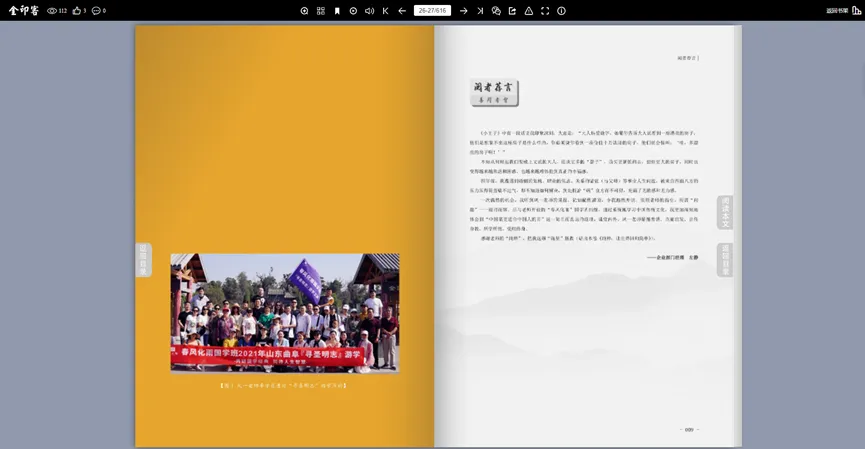Click the lower right-side return tab
865x449 pixels.
pos(725,260)
